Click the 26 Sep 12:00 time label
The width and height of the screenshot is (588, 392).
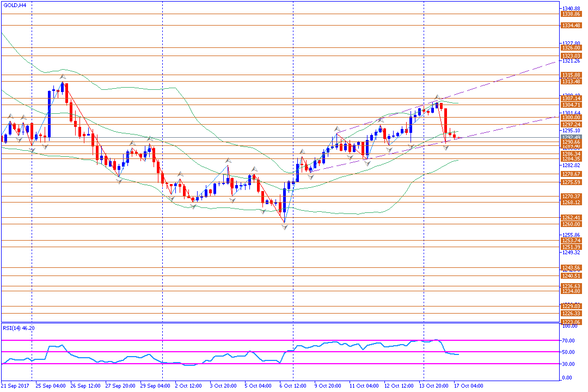click(85, 385)
